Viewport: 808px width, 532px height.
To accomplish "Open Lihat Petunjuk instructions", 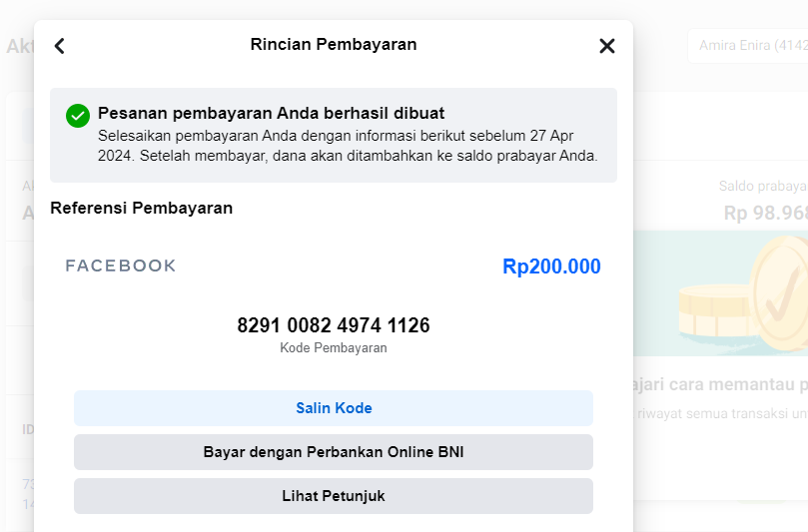I will (334, 496).
